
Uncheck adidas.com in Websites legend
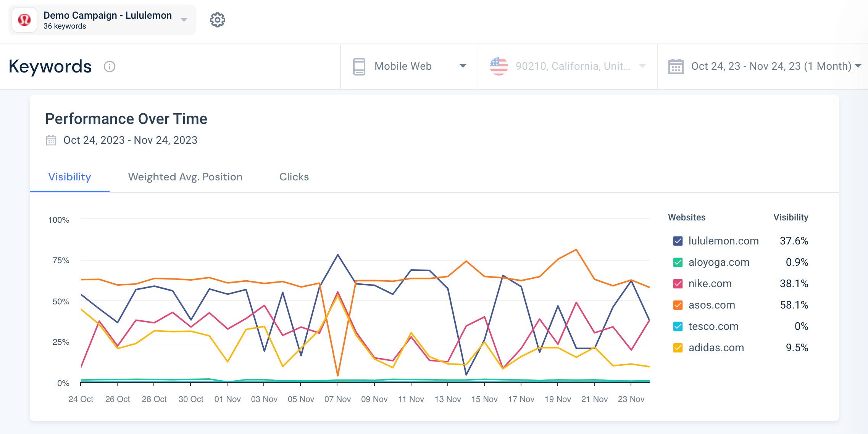pyautogui.click(x=678, y=348)
